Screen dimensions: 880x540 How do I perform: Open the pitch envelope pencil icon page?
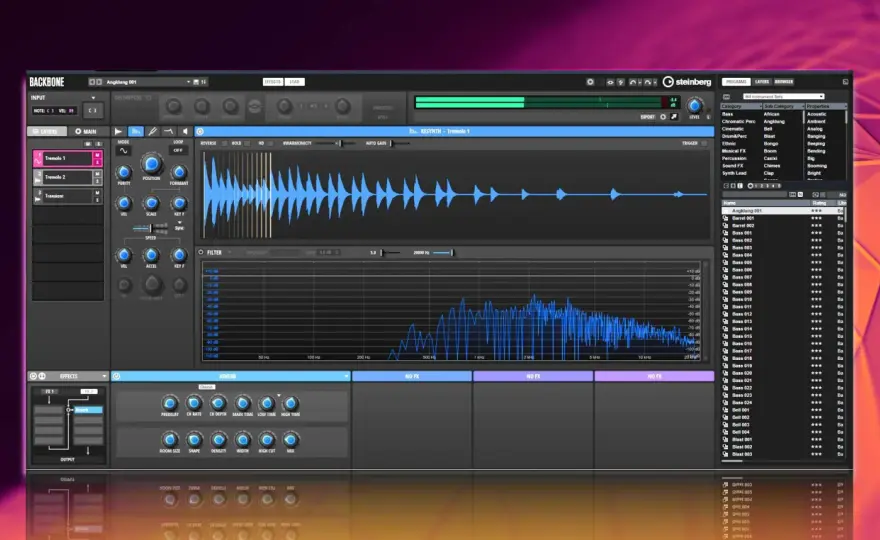[152, 131]
